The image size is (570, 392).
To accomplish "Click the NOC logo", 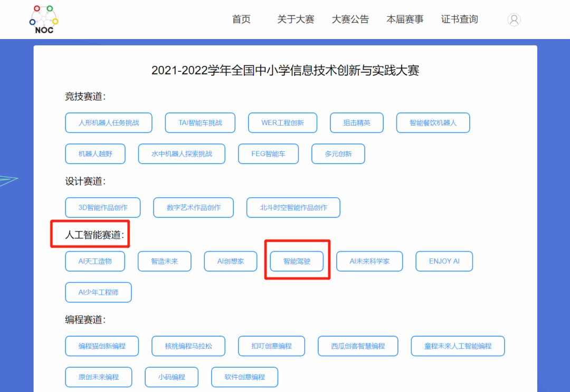I will 43,20.
